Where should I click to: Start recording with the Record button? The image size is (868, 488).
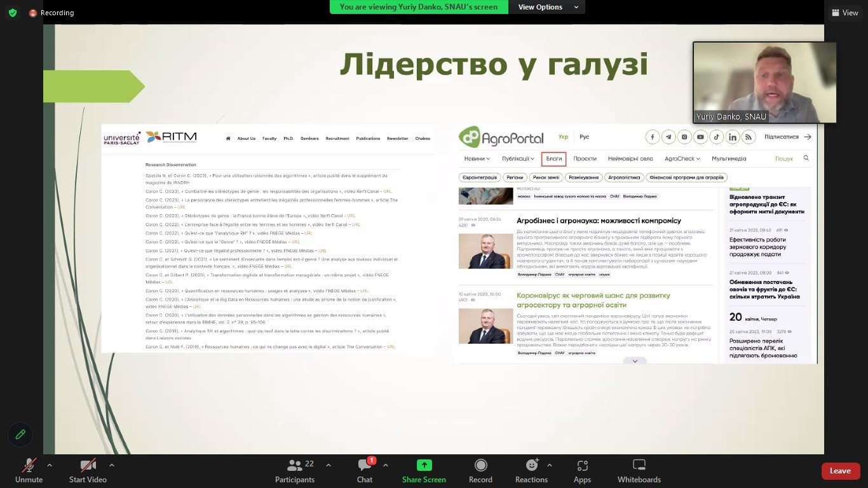(x=480, y=471)
